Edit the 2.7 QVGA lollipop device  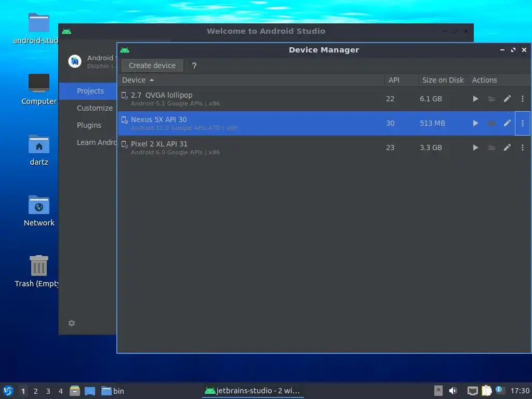click(507, 99)
